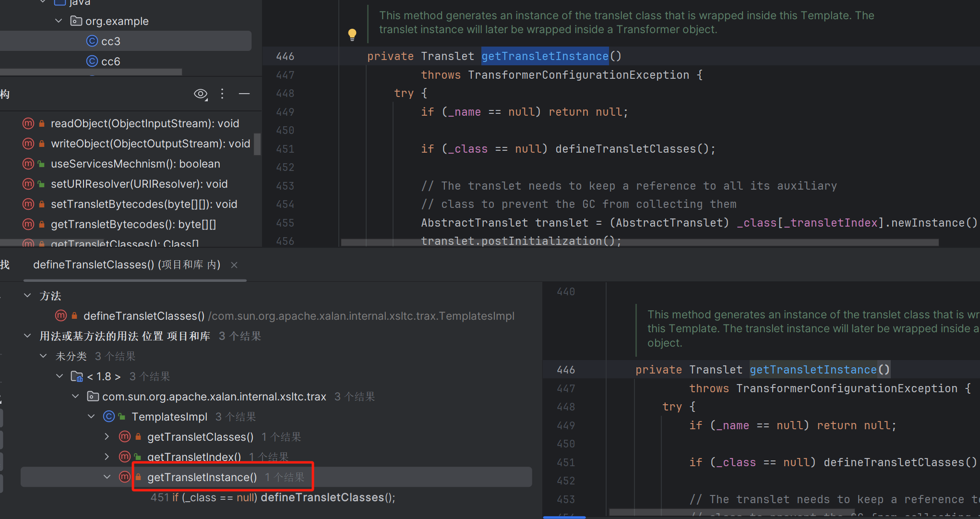Click package icon beside com.sun.org.apache.xalan.internal.xsltc.trax
The height and width of the screenshot is (519, 980).
(93, 397)
